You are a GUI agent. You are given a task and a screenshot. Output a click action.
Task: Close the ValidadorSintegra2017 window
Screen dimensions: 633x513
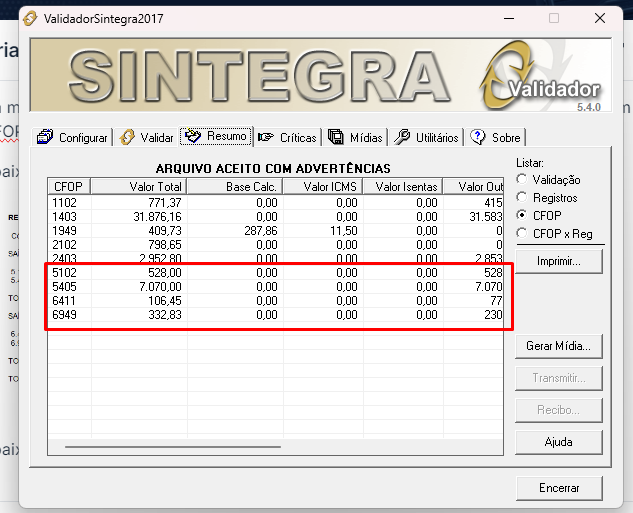click(600, 18)
